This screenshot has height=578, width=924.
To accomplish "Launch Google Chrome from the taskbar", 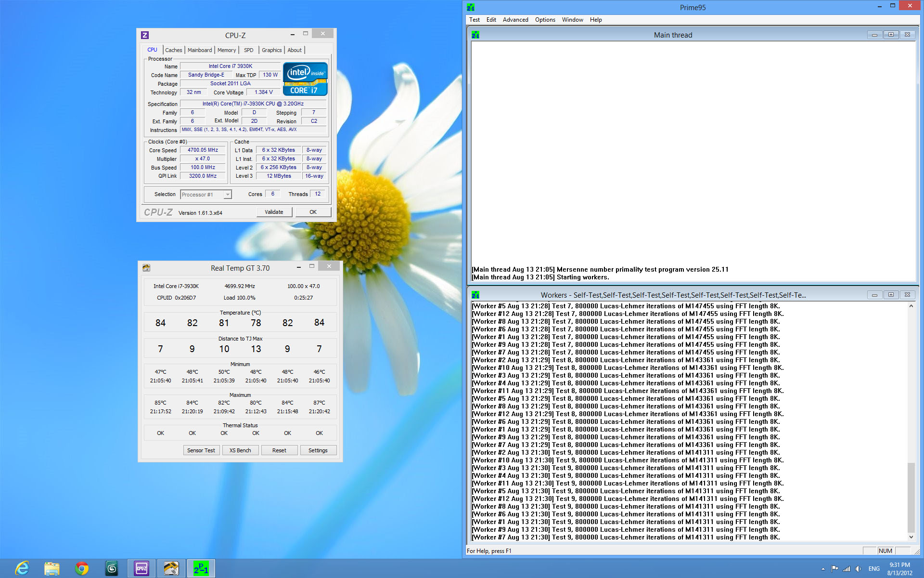I will click(x=82, y=568).
